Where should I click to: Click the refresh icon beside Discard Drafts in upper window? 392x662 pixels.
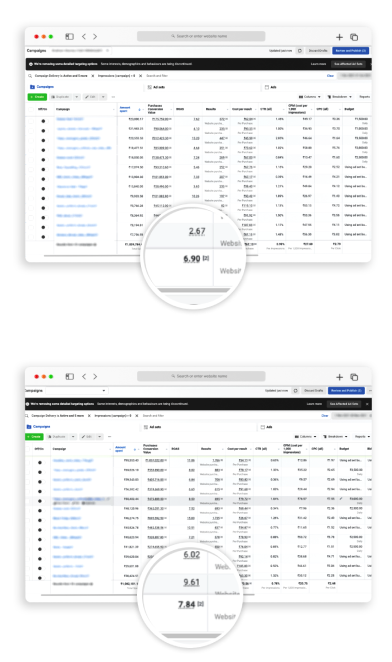point(299,51)
